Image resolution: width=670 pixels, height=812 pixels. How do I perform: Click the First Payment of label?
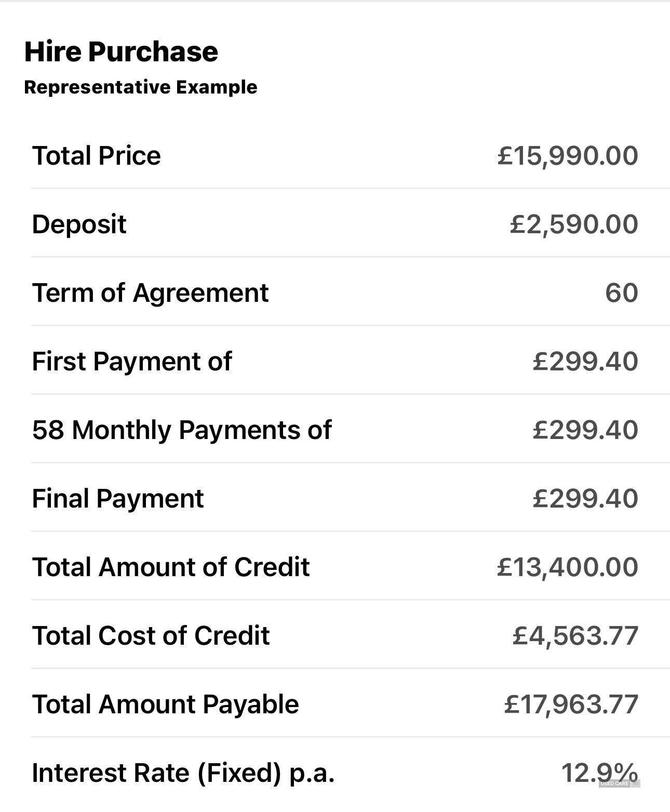tap(132, 361)
